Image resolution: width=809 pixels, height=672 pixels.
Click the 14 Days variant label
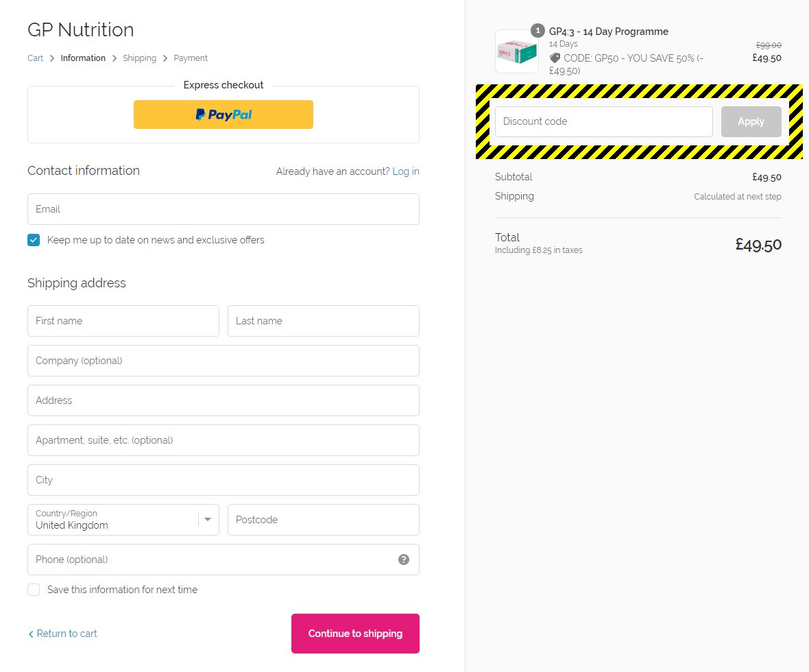click(x=563, y=44)
